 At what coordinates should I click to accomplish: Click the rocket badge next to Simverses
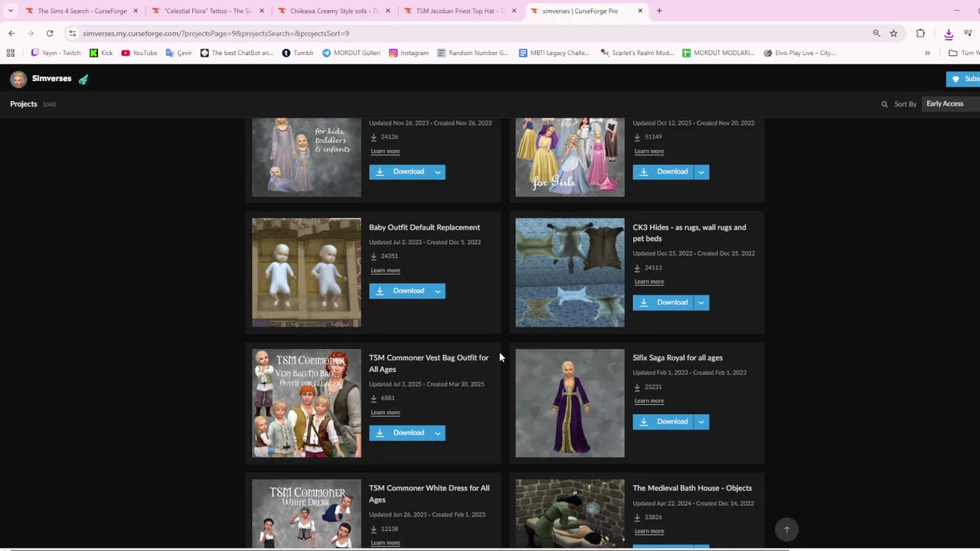point(83,79)
